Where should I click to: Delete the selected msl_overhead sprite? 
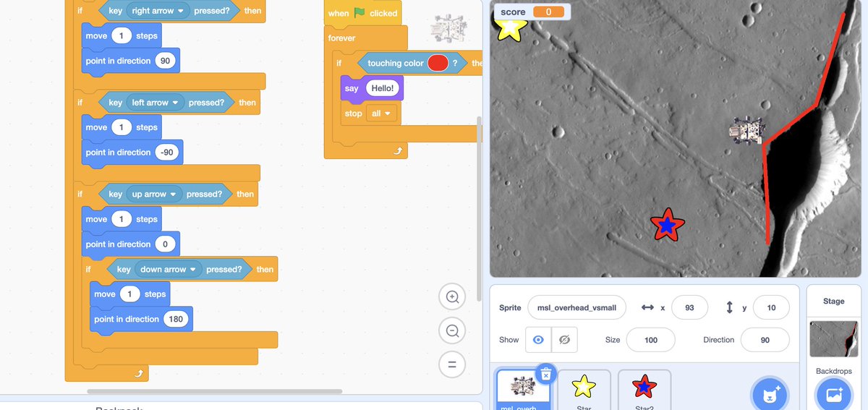(x=546, y=374)
